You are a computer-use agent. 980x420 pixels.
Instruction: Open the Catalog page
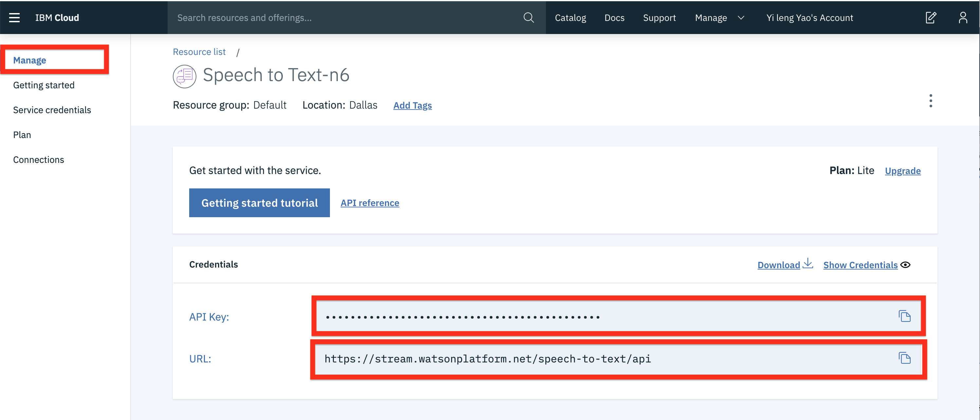(570, 17)
